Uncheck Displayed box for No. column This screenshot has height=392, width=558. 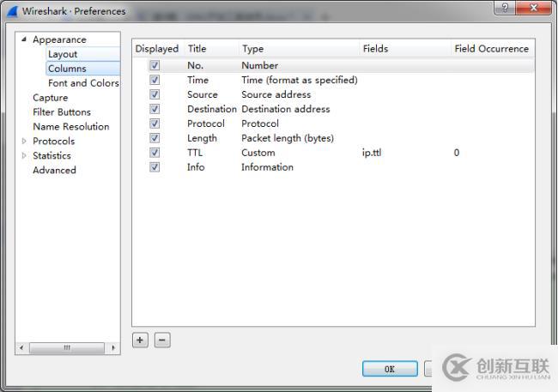pyautogui.click(x=155, y=65)
